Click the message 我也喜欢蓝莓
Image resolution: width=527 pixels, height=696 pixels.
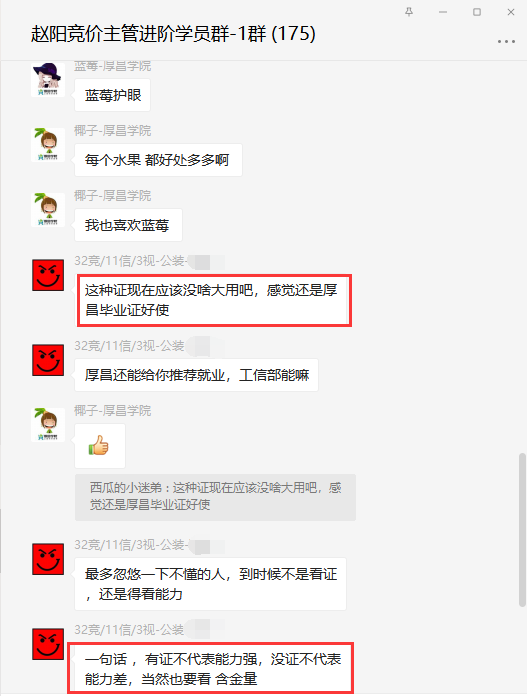coord(128,225)
